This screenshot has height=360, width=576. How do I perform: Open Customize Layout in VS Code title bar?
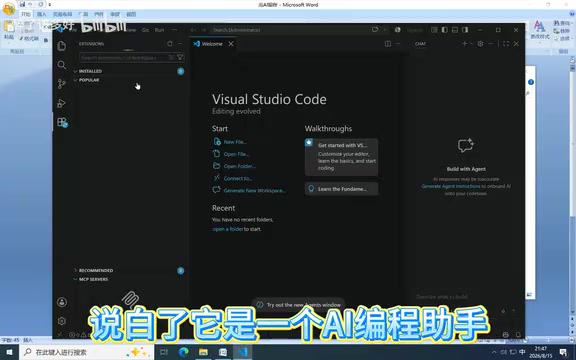coord(434,30)
